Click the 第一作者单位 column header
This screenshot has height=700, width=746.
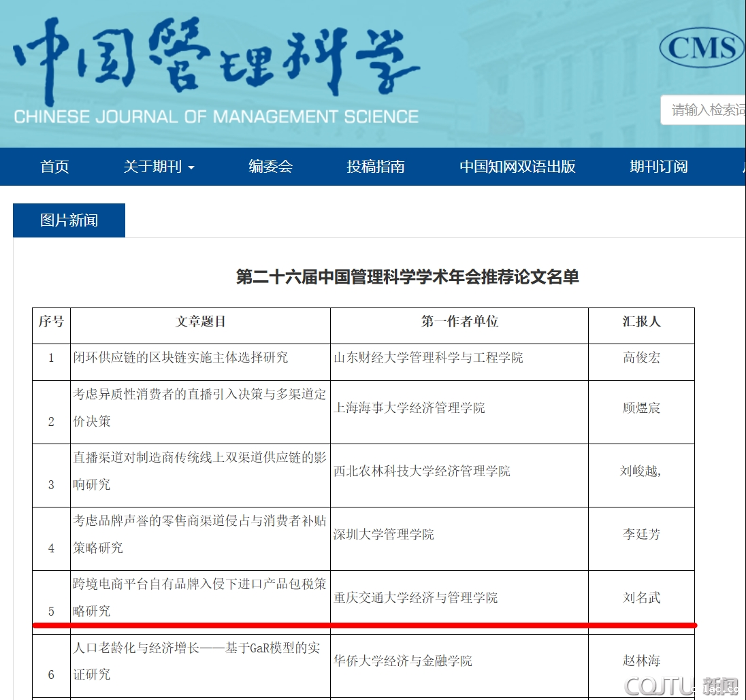coord(459,322)
